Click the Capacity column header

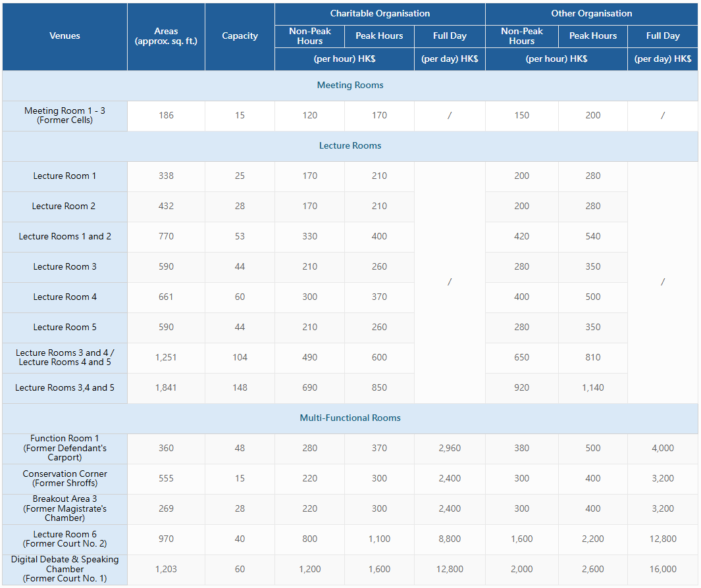(240, 36)
